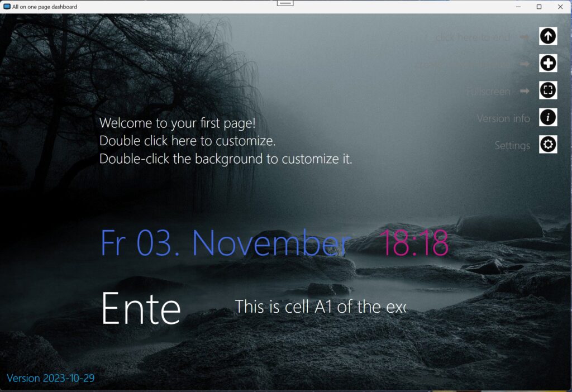
Task: Click the 'Double click here to customize.' line
Action: pos(188,141)
